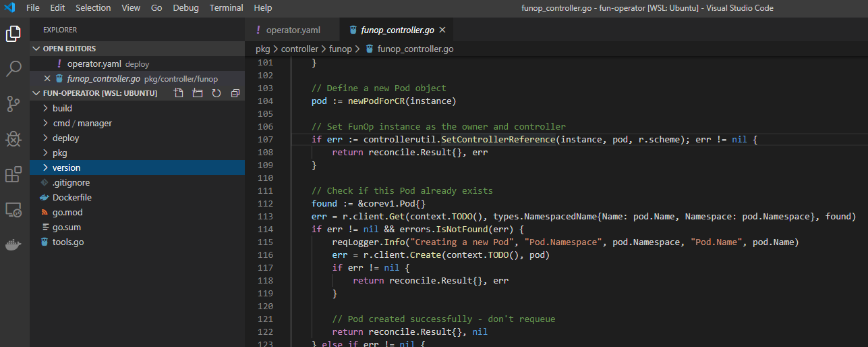Click the .gitignore file icon
The image size is (868, 347).
point(45,183)
